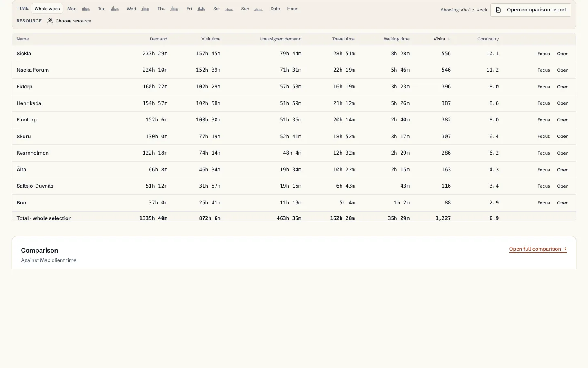Click the Kvarnholmen name cell
Screen dimensions: 588x368
coord(32,153)
